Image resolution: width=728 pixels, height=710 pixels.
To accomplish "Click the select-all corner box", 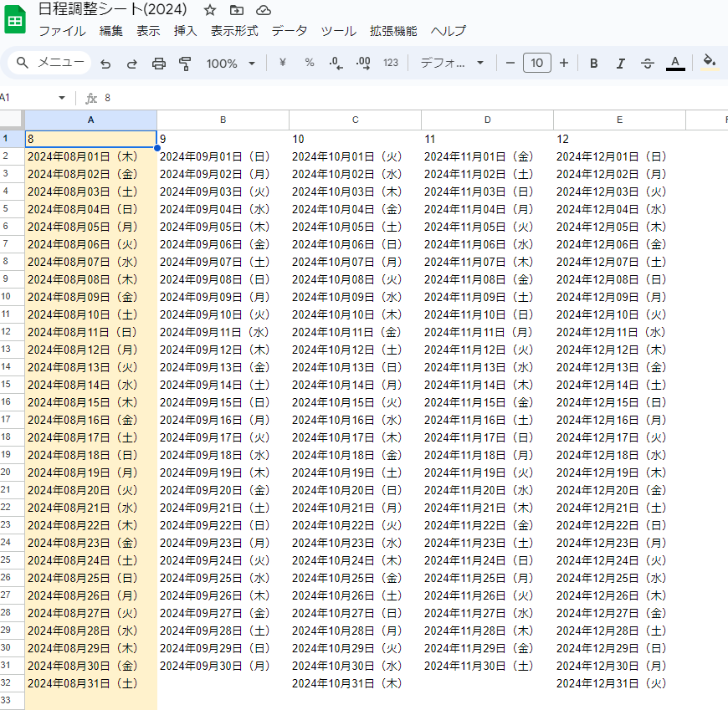I will tap(12, 120).
